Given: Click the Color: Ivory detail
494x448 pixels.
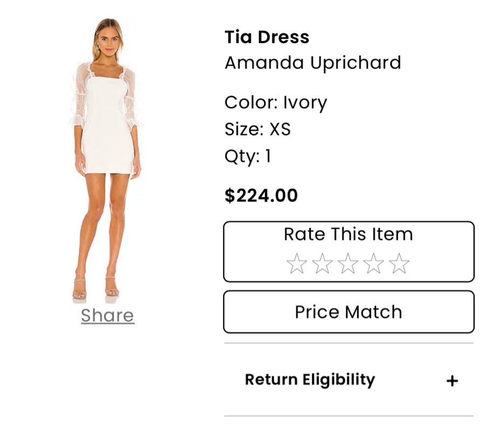Looking at the screenshot, I should 276,102.
